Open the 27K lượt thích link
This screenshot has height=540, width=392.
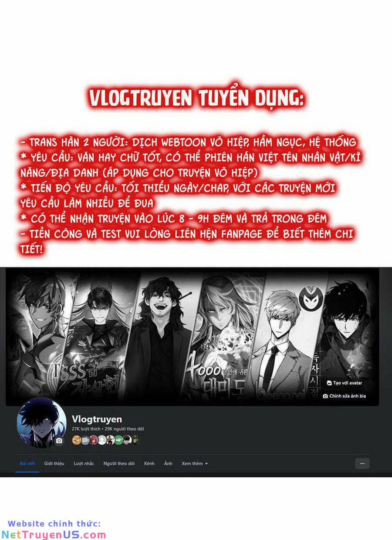pyautogui.click(x=86, y=429)
